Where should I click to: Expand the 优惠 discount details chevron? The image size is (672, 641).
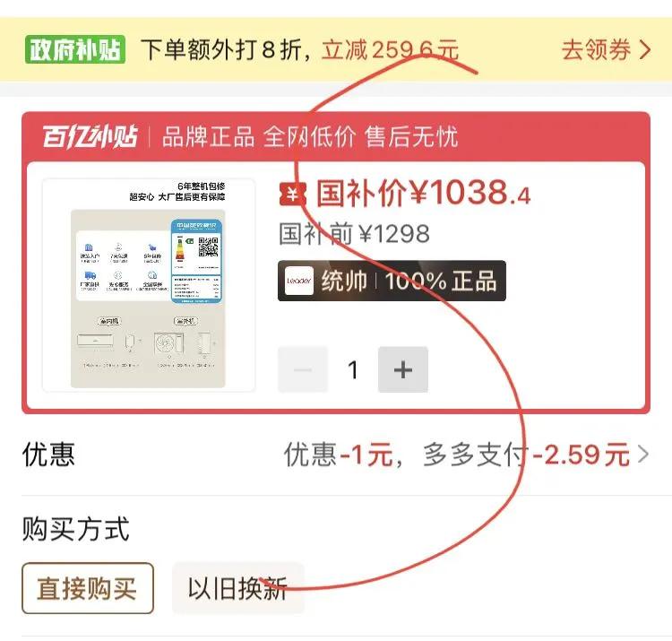(643, 454)
